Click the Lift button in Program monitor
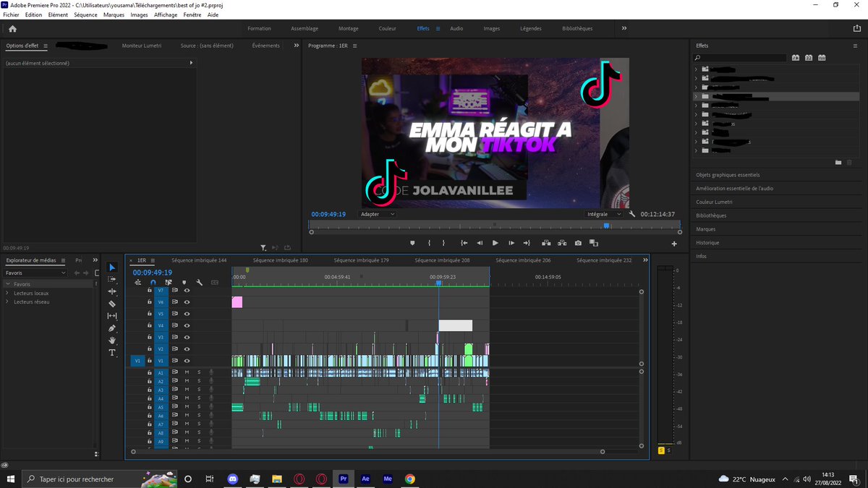 coord(545,243)
